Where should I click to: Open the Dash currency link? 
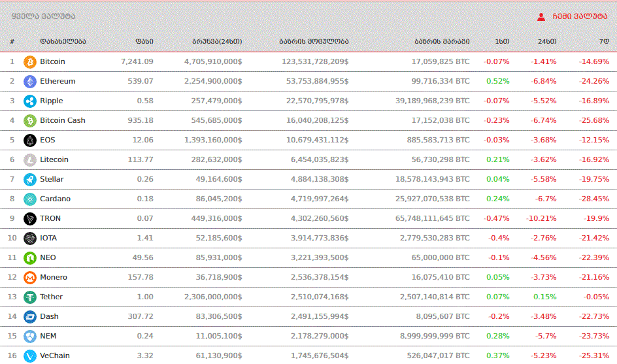point(49,316)
